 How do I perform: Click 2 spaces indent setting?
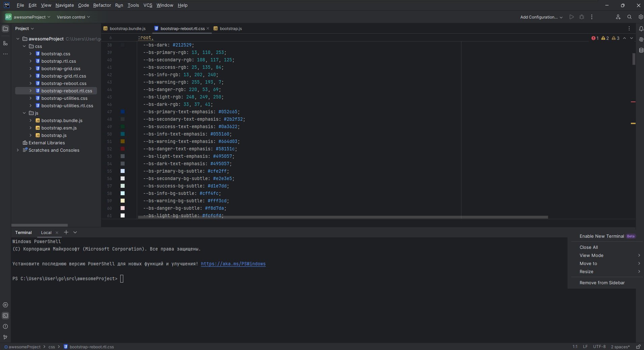620,347
